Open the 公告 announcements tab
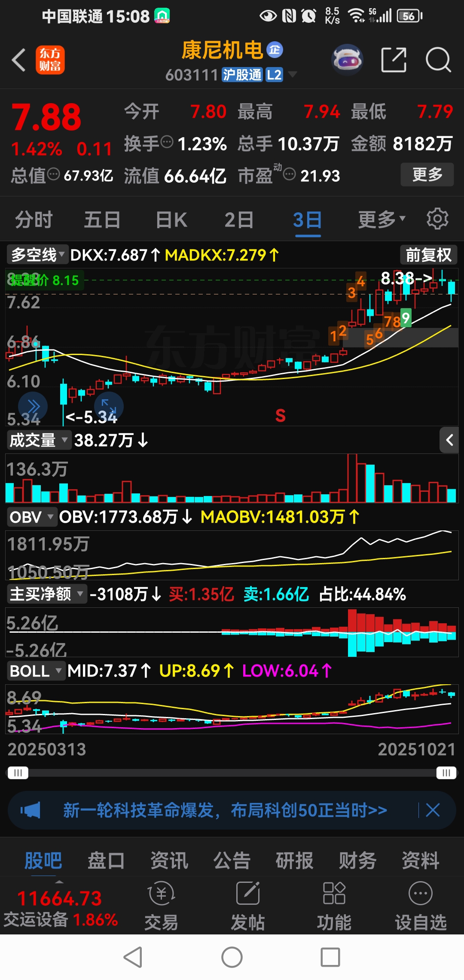 click(x=232, y=861)
